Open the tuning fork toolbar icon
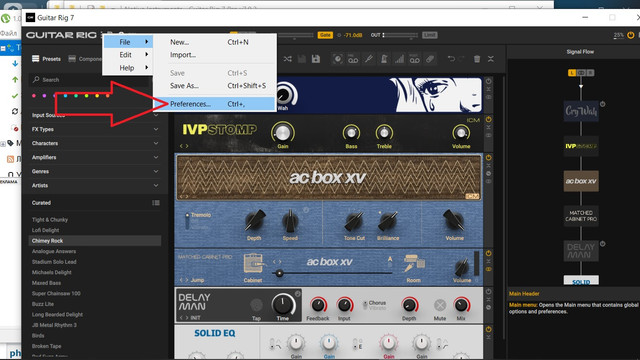The image size is (640, 360). (369, 59)
